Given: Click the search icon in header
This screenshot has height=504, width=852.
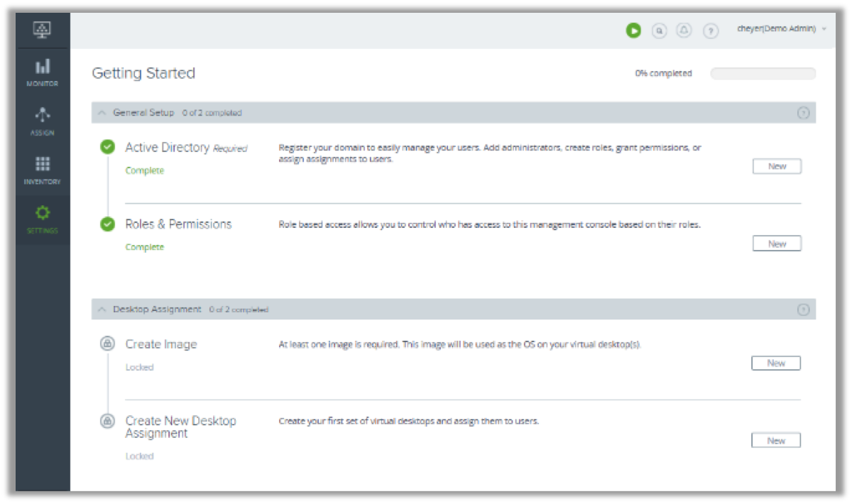Looking at the screenshot, I should (x=659, y=31).
